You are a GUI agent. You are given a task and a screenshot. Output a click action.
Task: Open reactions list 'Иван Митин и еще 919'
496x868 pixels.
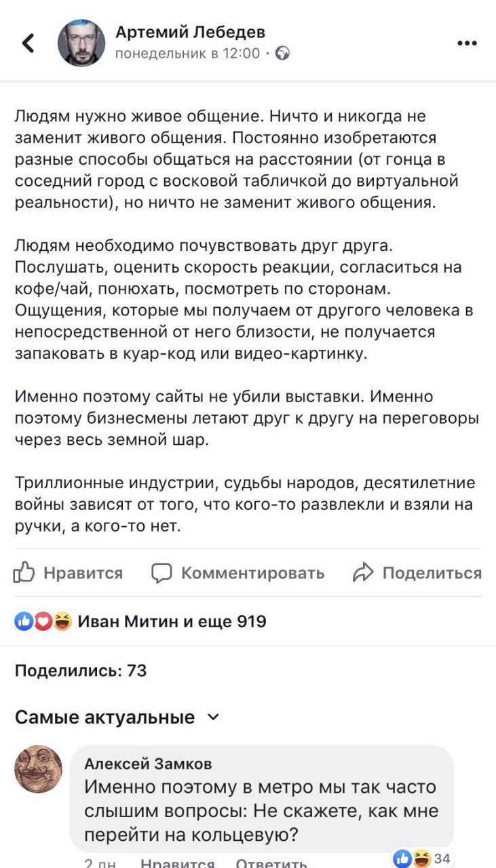click(172, 621)
